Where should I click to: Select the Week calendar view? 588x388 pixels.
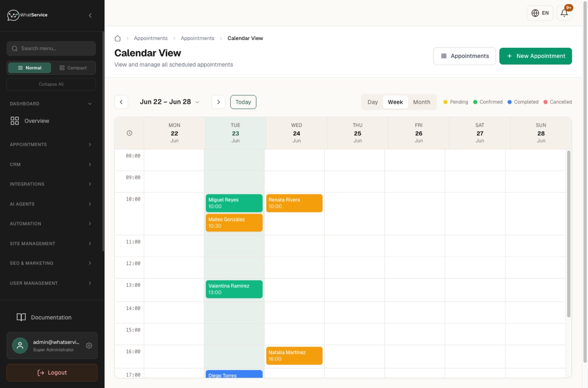395,102
